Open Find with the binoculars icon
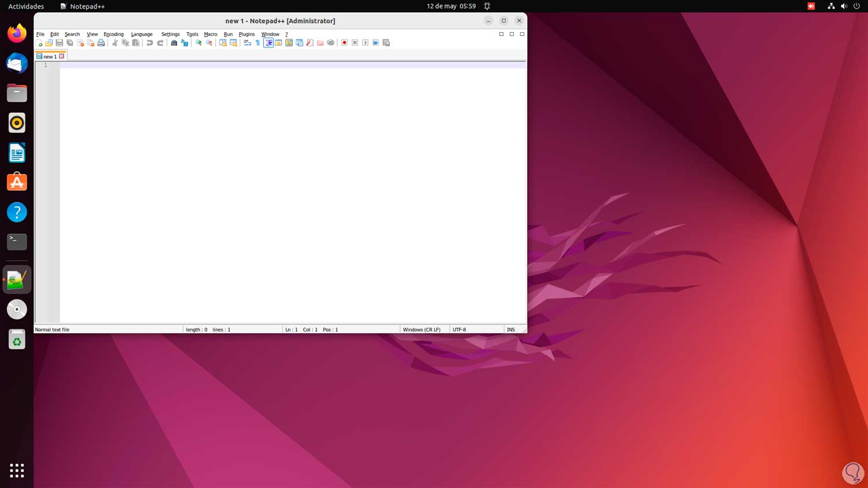 click(x=174, y=43)
